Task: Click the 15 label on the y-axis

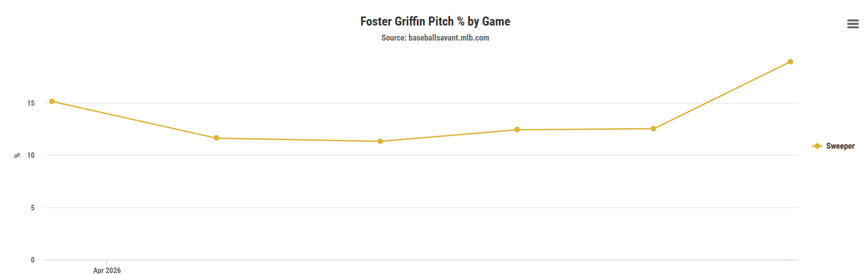Action: [x=31, y=103]
